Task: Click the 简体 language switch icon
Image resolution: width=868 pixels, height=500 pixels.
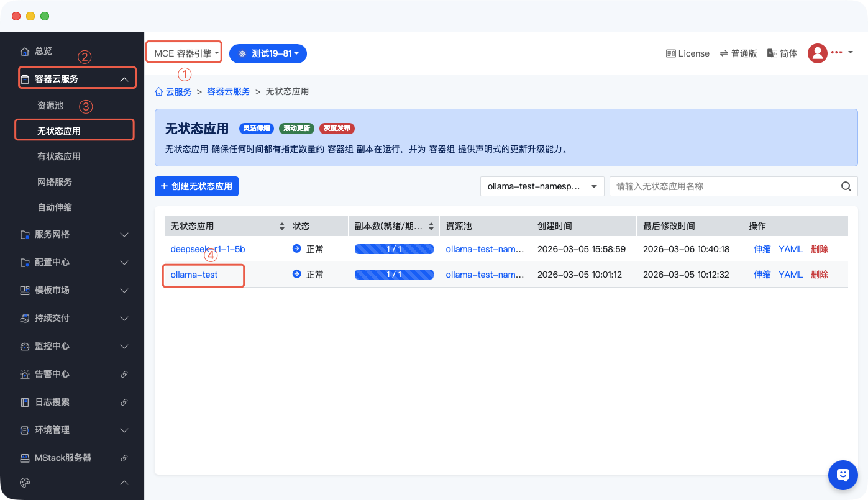Action: pyautogui.click(x=772, y=53)
